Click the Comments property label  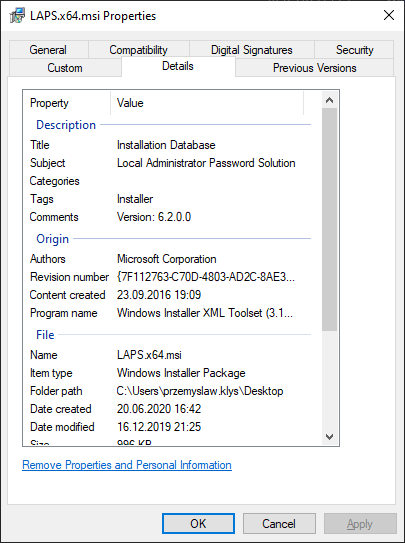coord(54,217)
